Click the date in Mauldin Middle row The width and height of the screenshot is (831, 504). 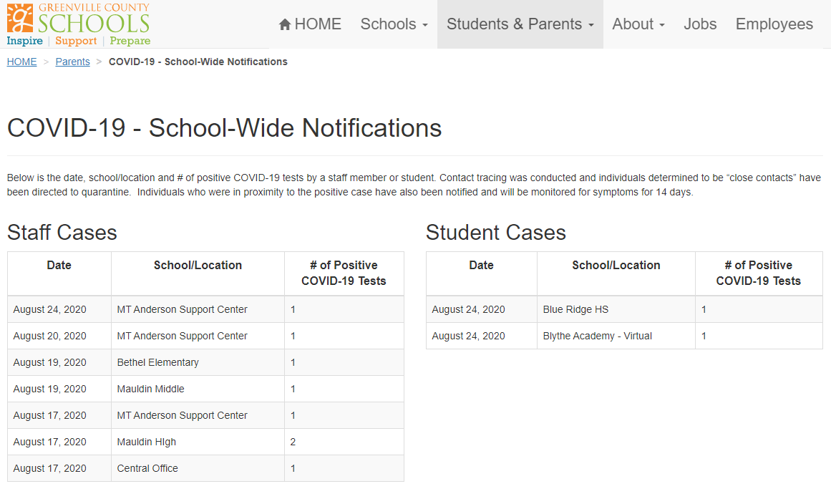[x=59, y=389]
